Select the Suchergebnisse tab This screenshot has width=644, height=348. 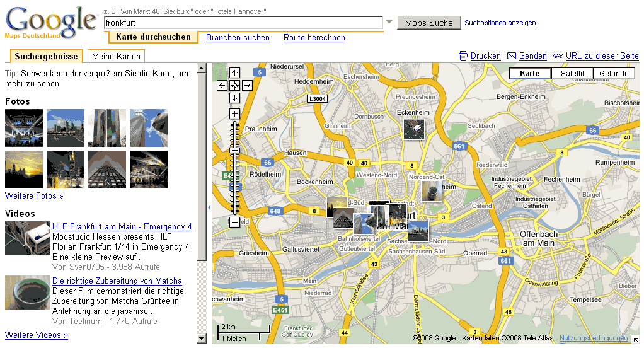click(46, 56)
